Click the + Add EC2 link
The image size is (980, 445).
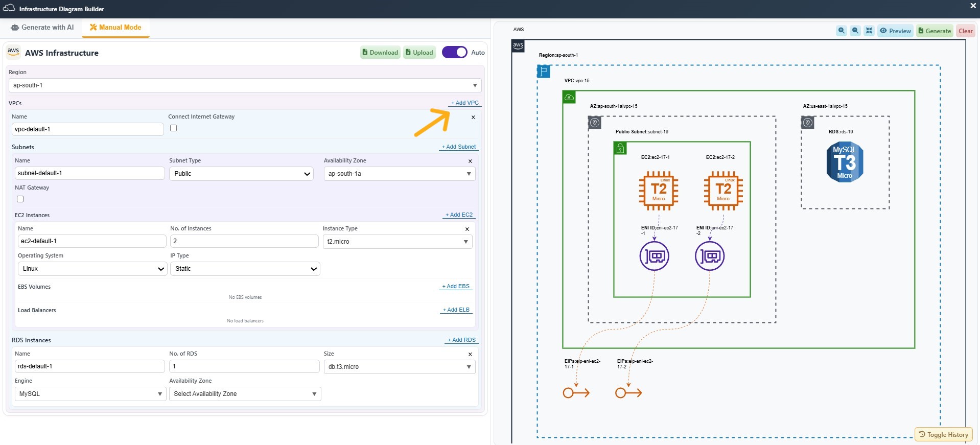click(x=459, y=215)
